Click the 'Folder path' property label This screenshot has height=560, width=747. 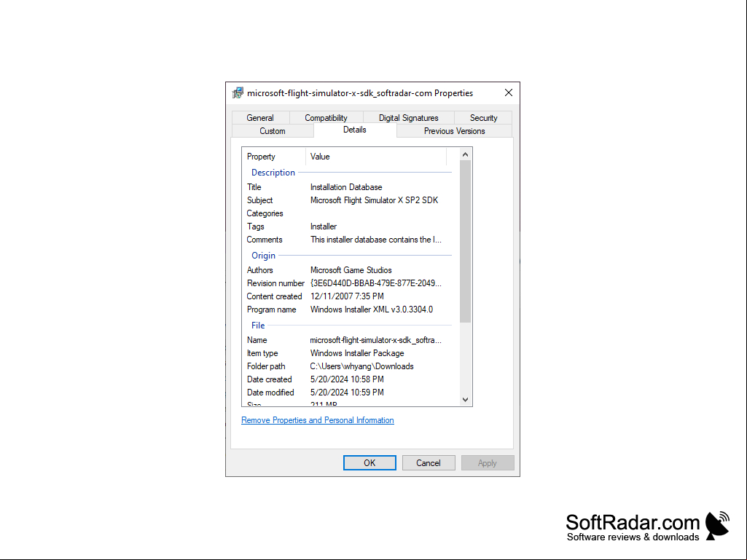266,366
